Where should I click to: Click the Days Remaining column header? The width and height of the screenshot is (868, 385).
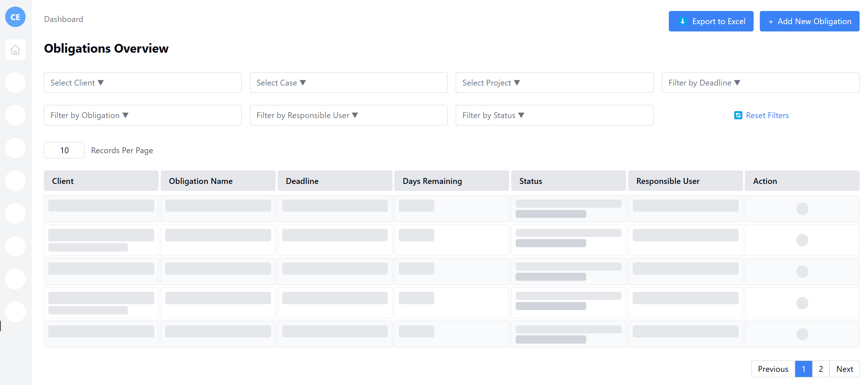(x=452, y=181)
